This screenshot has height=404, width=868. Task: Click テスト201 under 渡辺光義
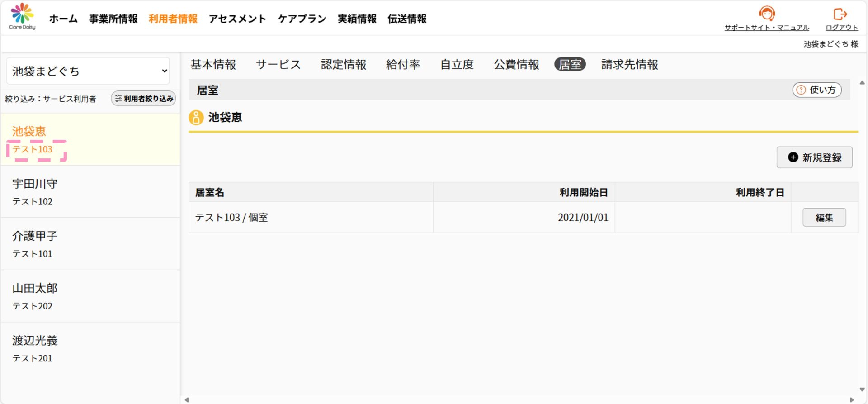pos(33,358)
